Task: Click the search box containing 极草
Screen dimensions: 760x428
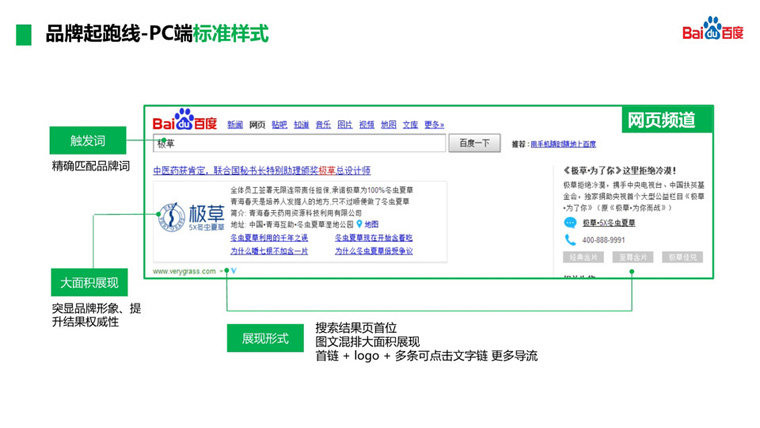Action: point(299,143)
